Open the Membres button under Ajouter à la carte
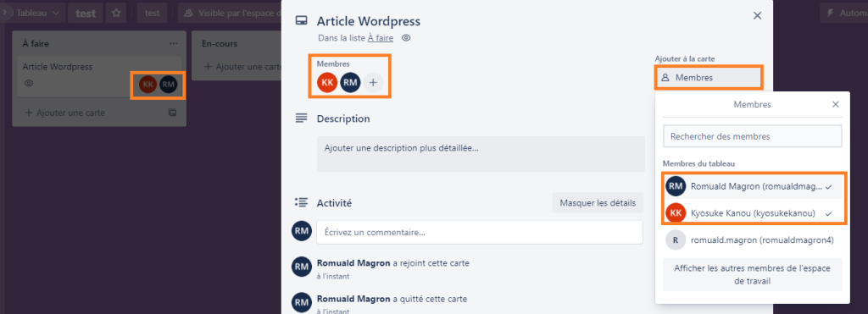The image size is (868, 314). (709, 78)
